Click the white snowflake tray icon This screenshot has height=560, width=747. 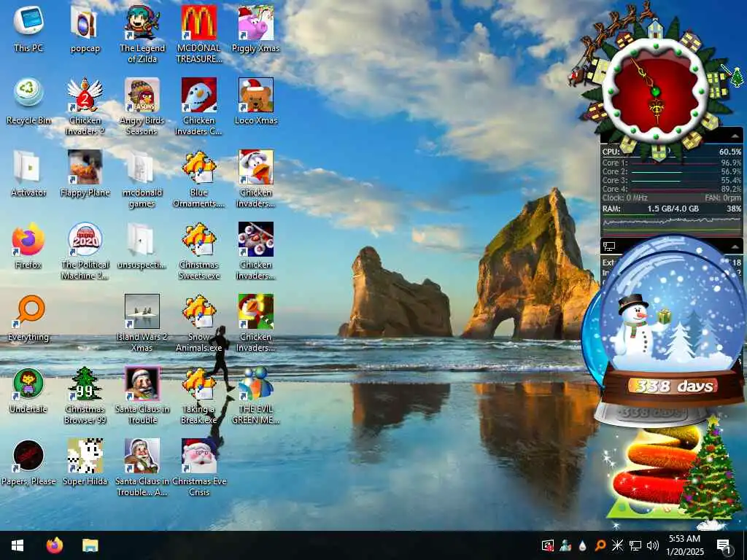617,545
